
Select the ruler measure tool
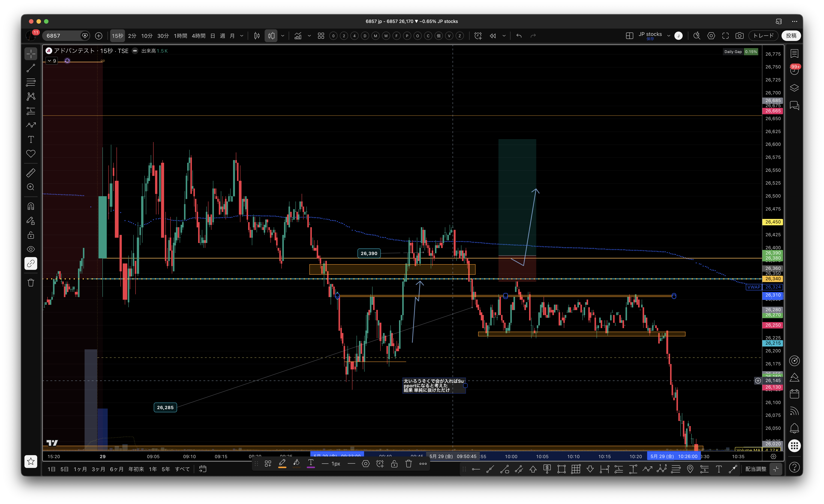31,173
